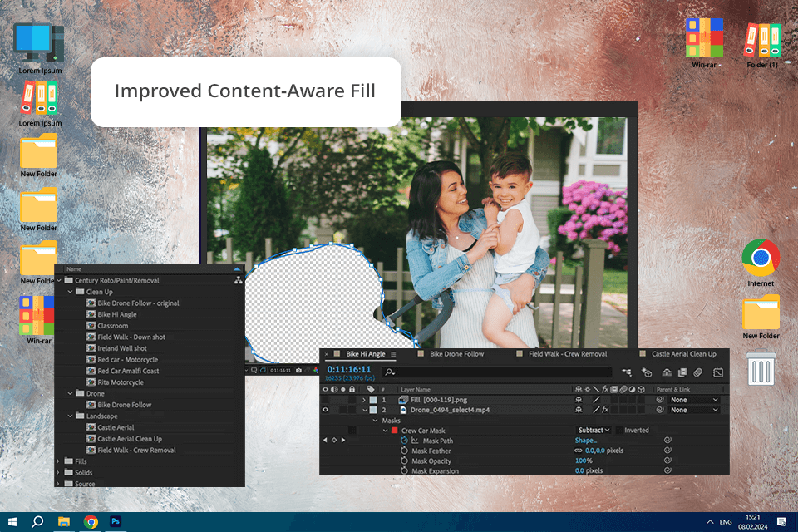798x532 pixels.
Task: Click Crew Car Mask red color swatch
Action: [x=394, y=431]
